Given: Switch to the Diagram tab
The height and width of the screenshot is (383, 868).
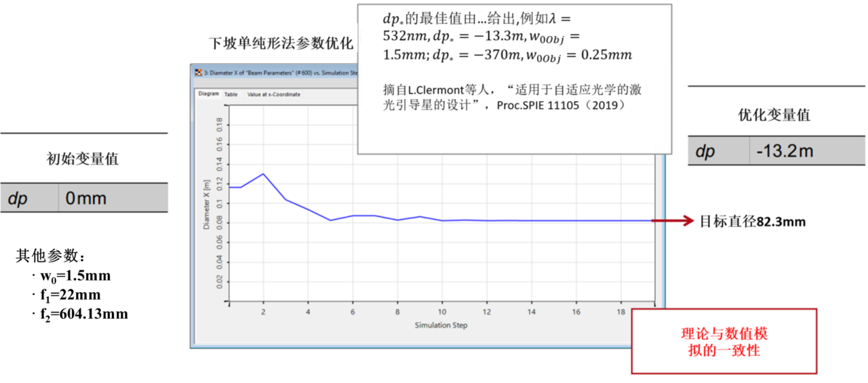Looking at the screenshot, I should tap(209, 94).
